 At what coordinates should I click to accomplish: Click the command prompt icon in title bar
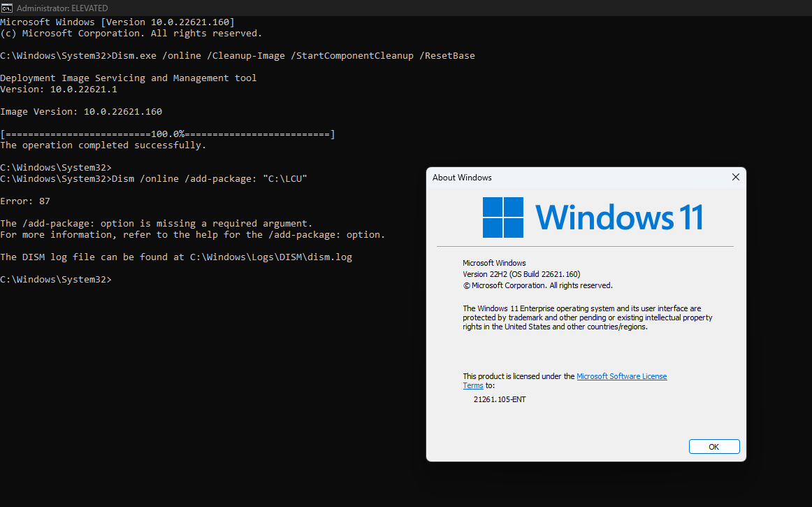[7, 8]
